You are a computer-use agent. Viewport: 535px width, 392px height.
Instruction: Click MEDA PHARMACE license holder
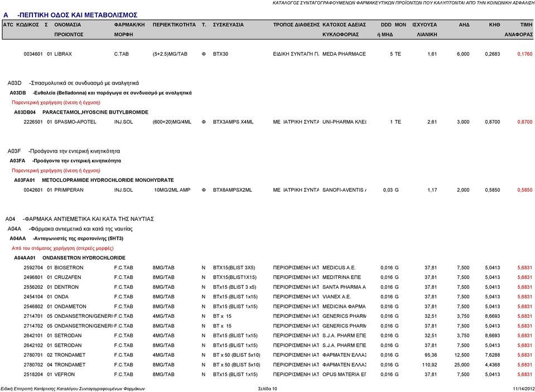click(x=344, y=54)
